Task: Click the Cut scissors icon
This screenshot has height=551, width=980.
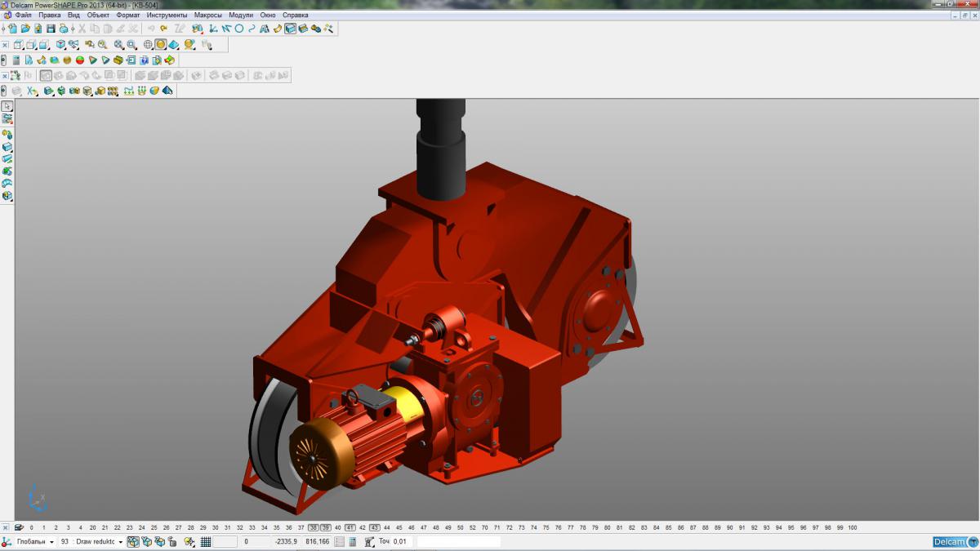Action: [82, 28]
